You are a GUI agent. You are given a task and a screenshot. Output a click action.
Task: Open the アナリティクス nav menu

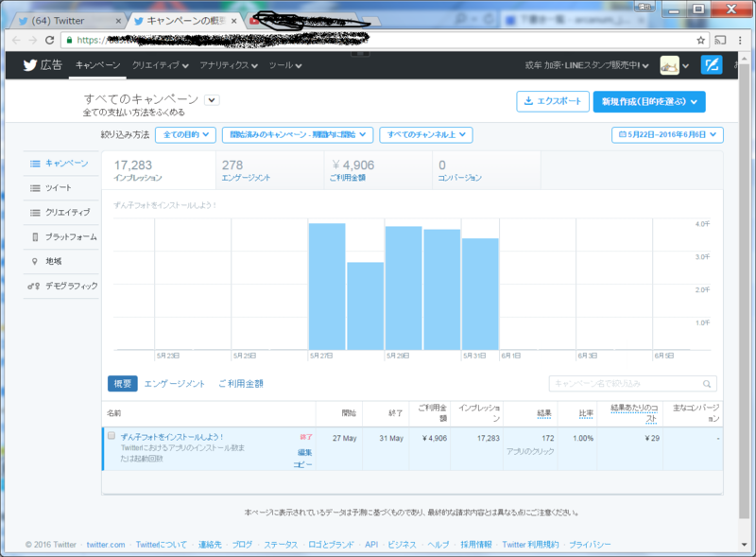[229, 65]
